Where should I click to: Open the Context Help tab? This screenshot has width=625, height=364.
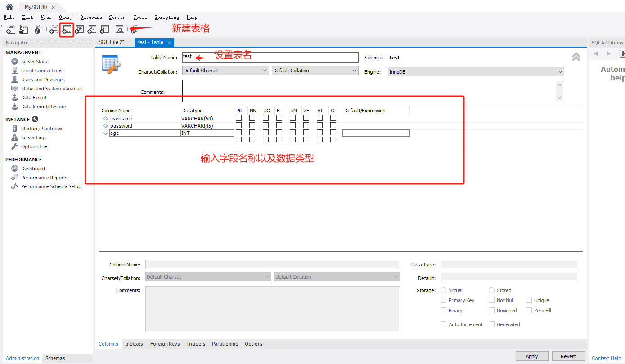point(606,358)
